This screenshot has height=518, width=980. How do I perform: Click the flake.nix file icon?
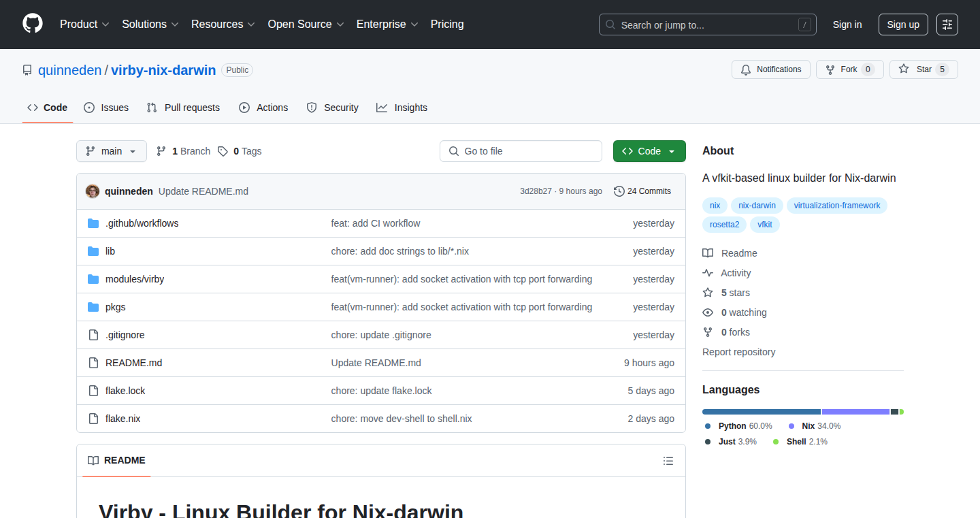(x=93, y=419)
